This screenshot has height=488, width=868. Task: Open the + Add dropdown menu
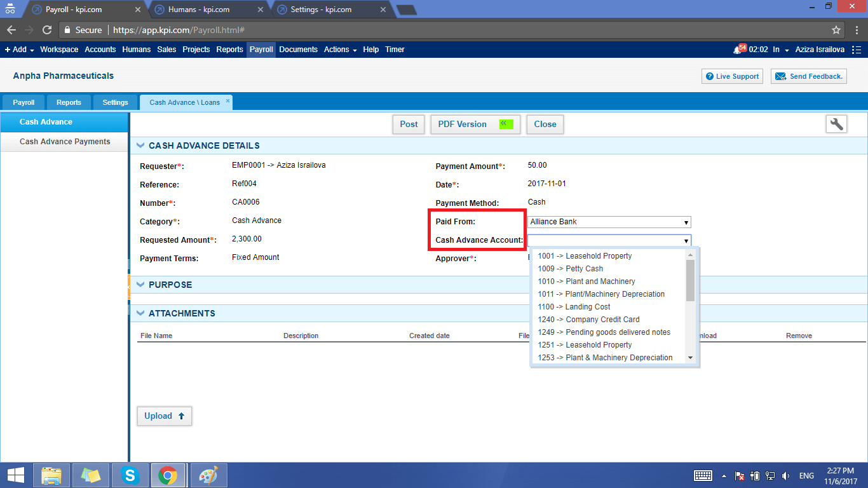[19, 50]
